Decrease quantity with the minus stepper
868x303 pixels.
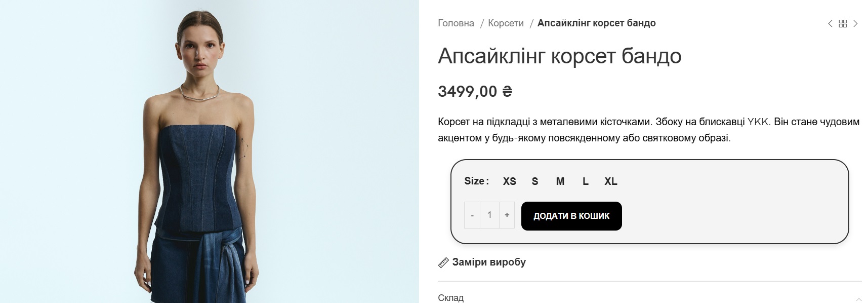(472, 215)
